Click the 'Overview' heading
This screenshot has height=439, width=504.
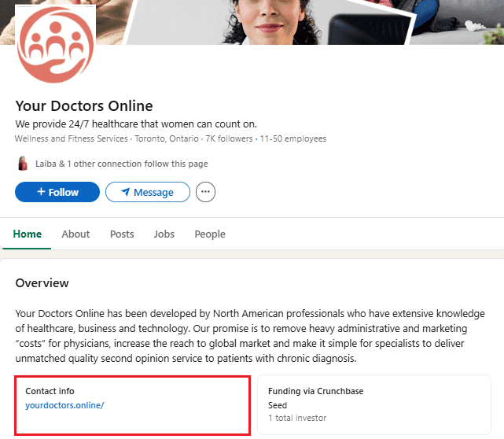coord(42,283)
